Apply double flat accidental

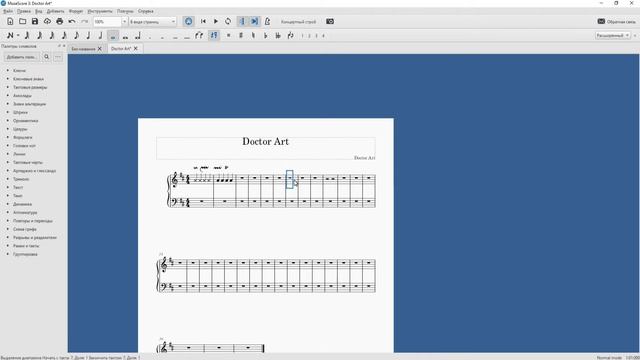coord(278,36)
